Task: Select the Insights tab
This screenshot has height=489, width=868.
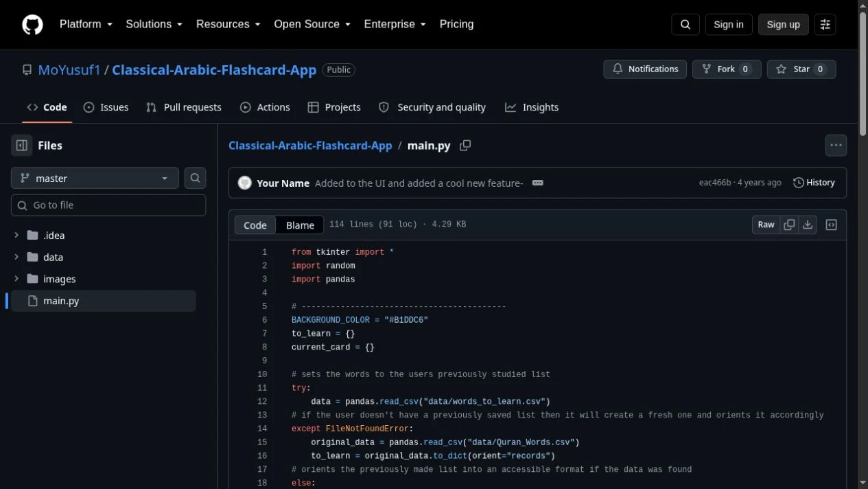Action: pyautogui.click(x=532, y=107)
